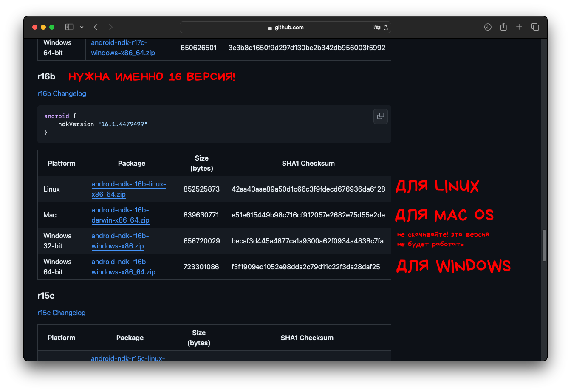Click size value 656720029

[x=202, y=241]
